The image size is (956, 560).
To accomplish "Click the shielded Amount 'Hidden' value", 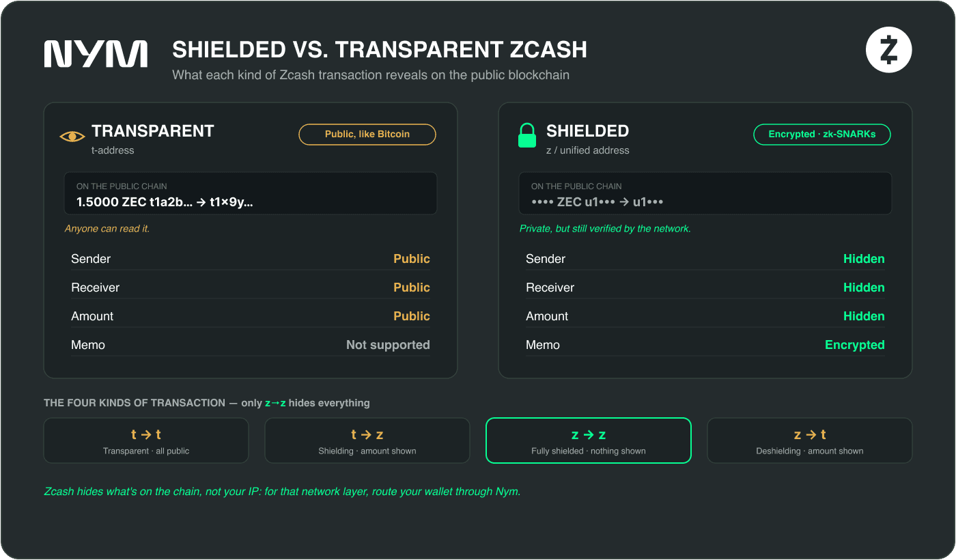I will tap(864, 316).
